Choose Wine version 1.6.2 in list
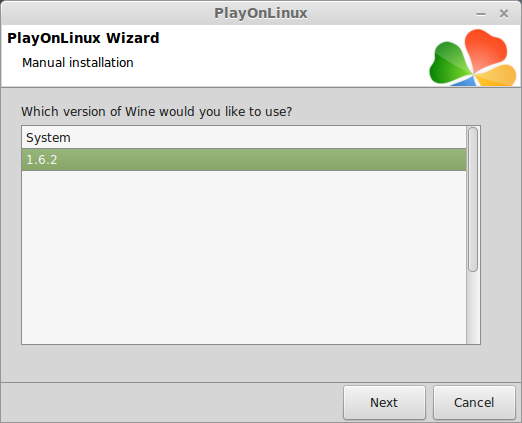 click(244, 160)
